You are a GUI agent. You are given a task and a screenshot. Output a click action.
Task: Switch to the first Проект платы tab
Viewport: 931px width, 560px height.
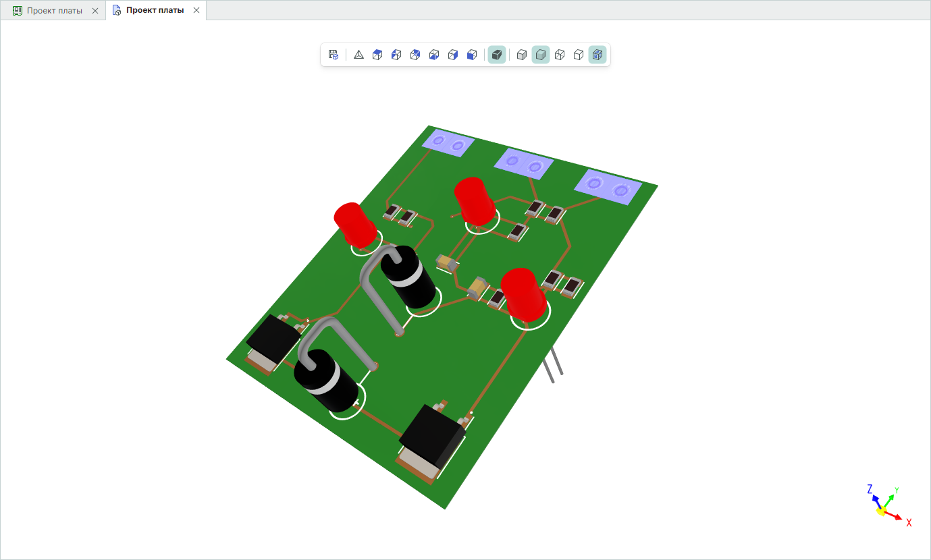54,11
